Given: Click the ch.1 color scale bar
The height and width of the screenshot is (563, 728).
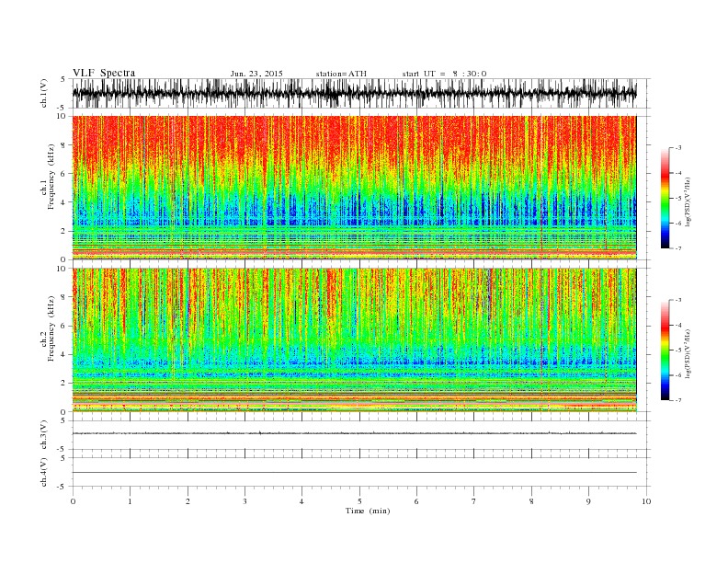Looking at the screenshot, I should click(665, 198).
